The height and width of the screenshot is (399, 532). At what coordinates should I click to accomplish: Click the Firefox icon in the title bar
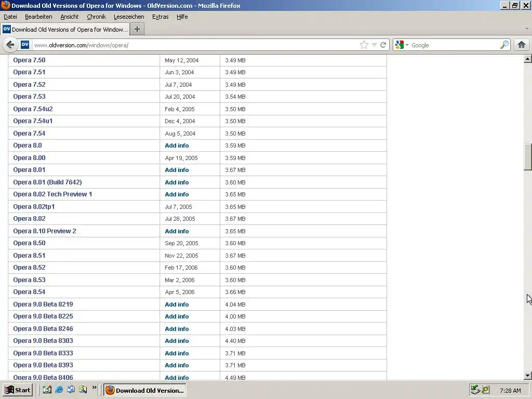pyautogui.click(x=5, y=5)
